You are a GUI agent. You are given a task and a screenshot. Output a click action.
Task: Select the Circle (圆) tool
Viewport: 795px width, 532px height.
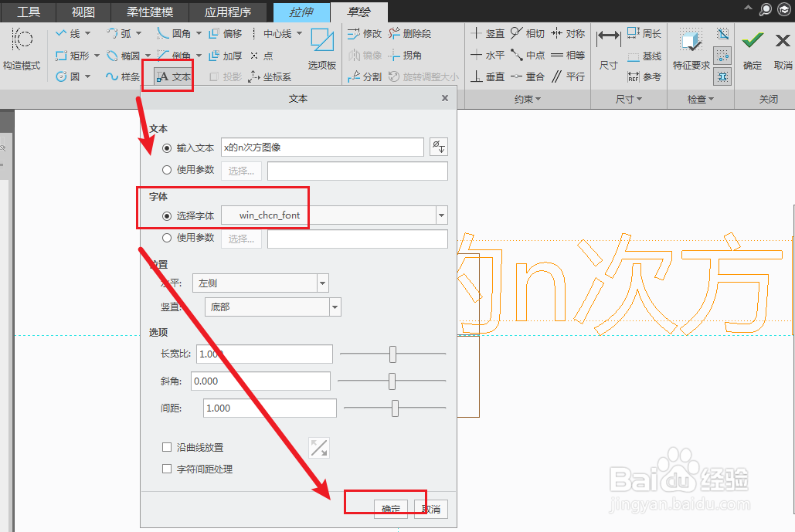[x=68, y=76]
